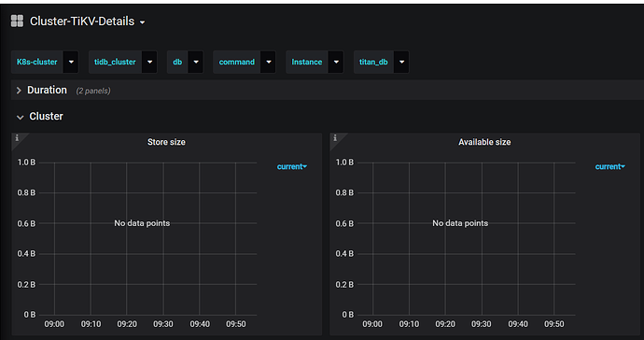Image resolution: width=644 pixels, height=340 pixels.
Task: Click the Duration row title
Action: point(47,90)
